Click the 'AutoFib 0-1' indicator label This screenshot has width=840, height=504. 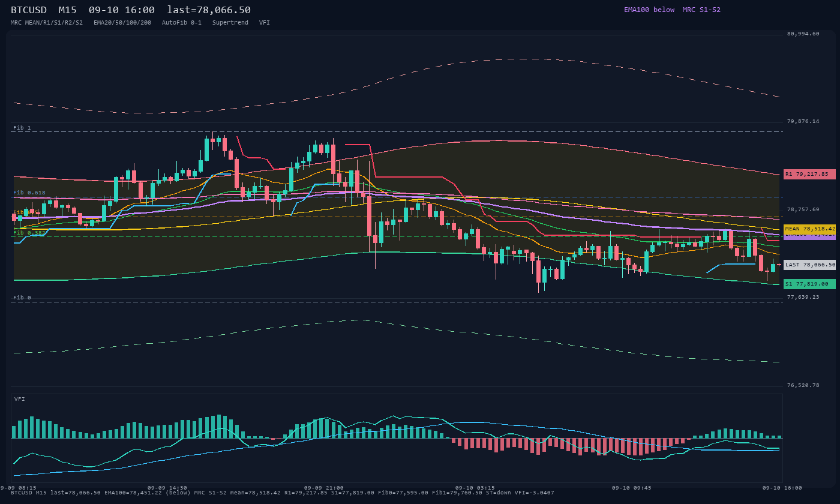(182, 22)
